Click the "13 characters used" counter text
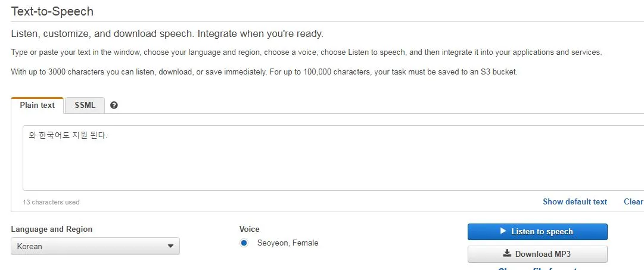The width and height of the screenshot is (644, 270). click(51, 202)
